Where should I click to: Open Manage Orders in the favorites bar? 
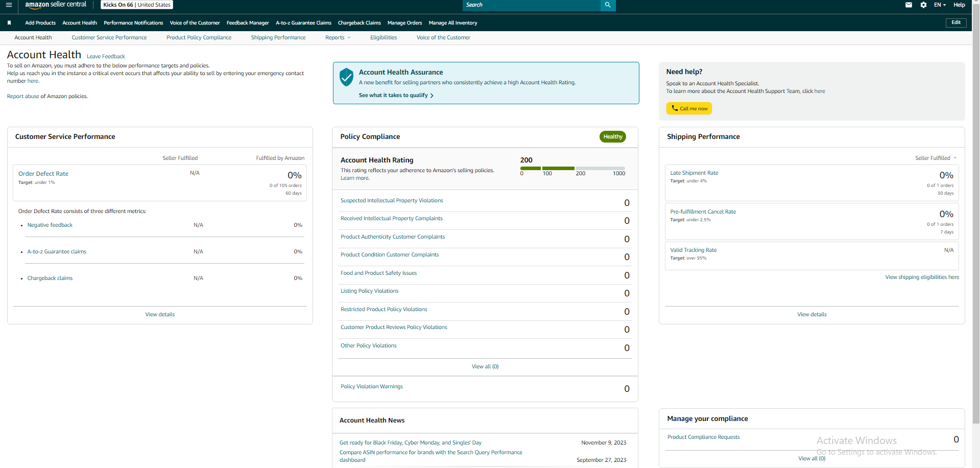[x=404, y=23]
